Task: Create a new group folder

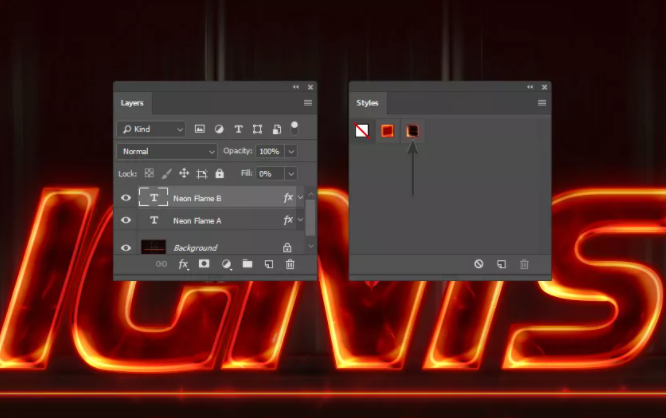Action: point(247,264)
